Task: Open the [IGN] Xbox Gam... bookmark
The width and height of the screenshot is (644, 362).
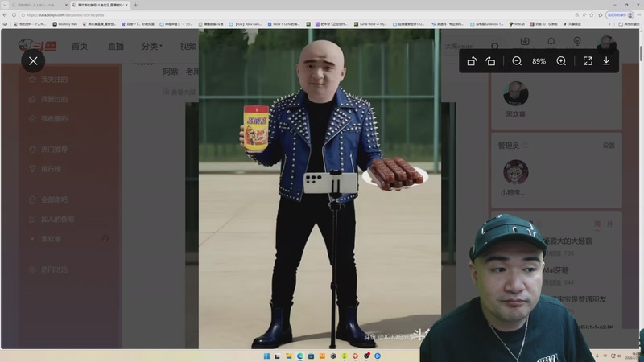Action: (x=246, y=24)
